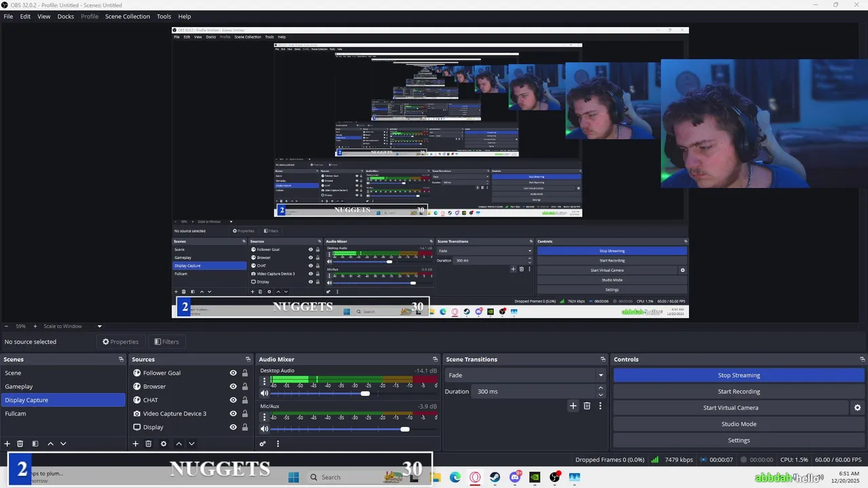This screenshot has width=868, height=488.
Task: Remove transition with trash icon
Action: click(x=587, y=405)
